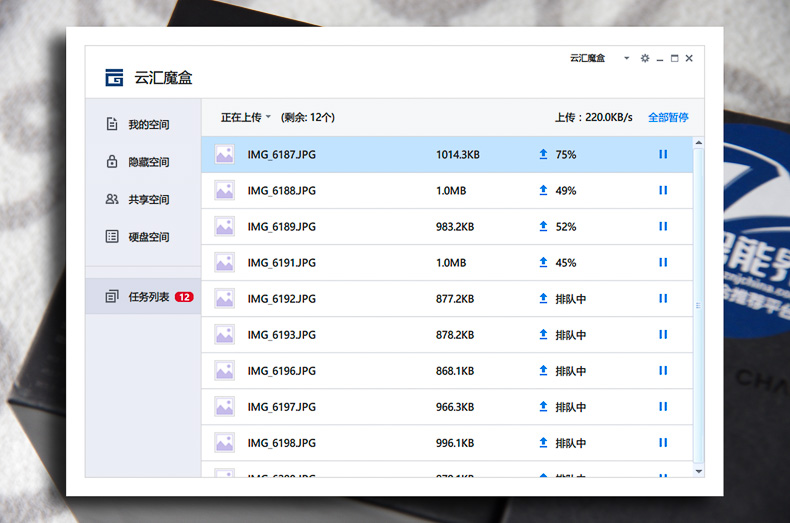Image resolution: width=790 pixels, height=523 pixels.
Task: Click upload arrow icon for IMG_6189.JPG
Action: tap(543, 227)
